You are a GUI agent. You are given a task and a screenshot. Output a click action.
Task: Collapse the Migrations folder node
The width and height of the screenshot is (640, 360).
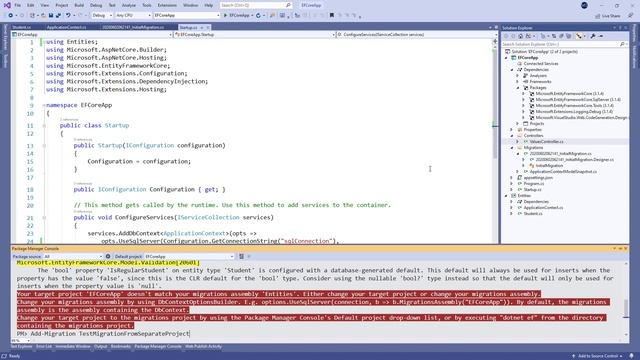coord(512,148)
